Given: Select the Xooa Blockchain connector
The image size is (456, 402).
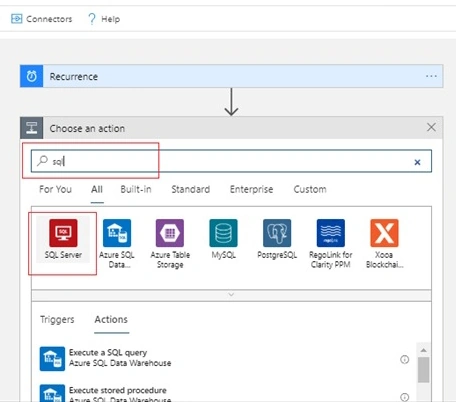Looking at the screenshot, I should click(x=384, y=244).
